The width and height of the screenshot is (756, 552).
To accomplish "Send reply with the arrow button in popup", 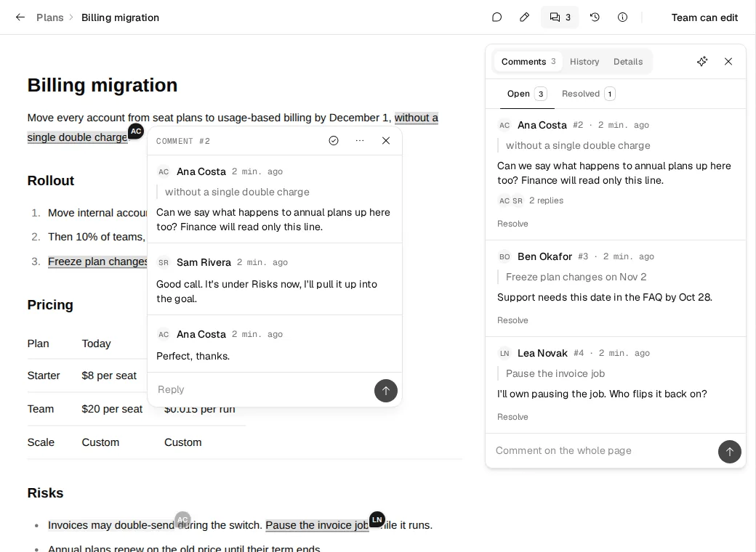I will 386,391.
